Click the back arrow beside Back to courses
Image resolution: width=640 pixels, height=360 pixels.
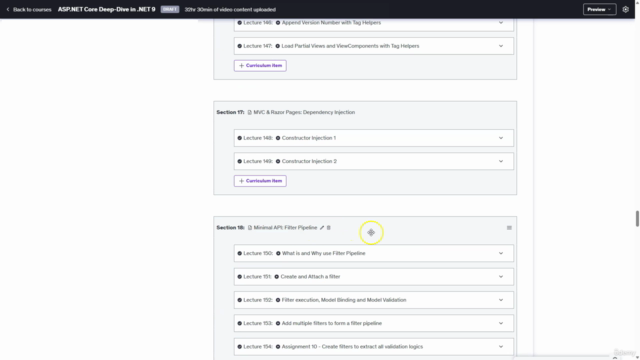click(x=8, y=9)
